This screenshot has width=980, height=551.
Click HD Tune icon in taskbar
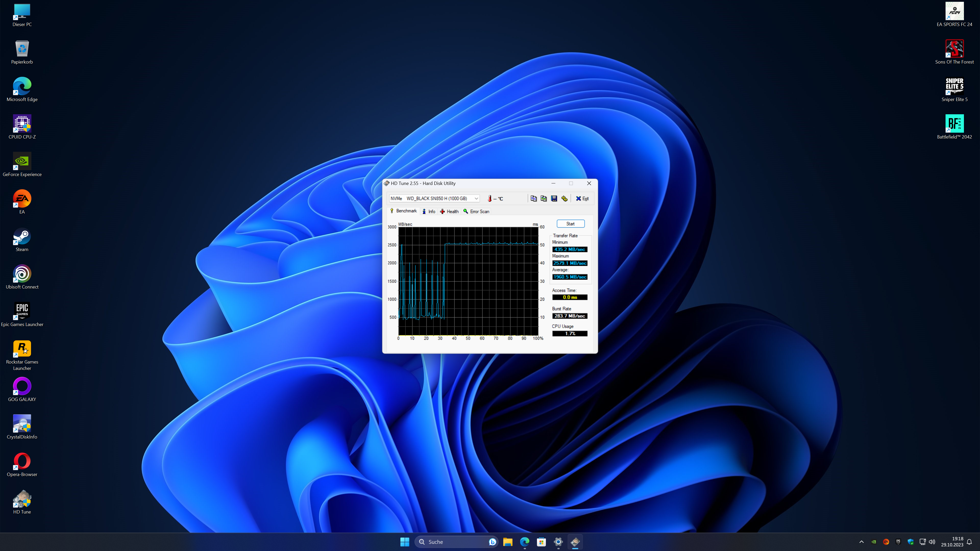[x=575, y=542]
